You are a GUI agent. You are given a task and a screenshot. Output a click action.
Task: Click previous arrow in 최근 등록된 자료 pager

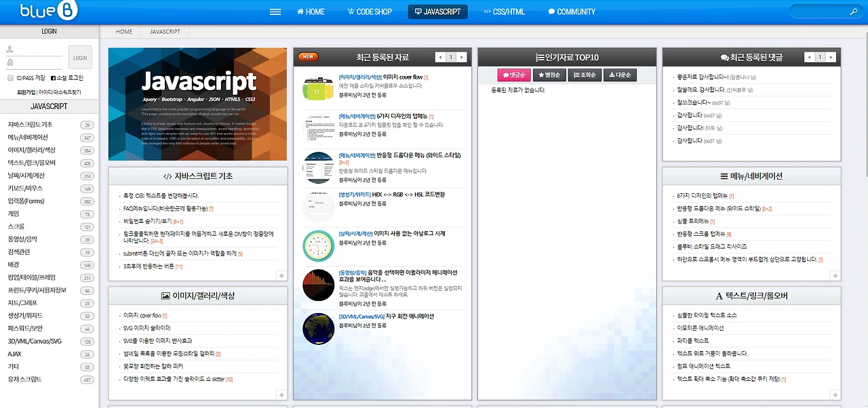click(x=440, y=58)
